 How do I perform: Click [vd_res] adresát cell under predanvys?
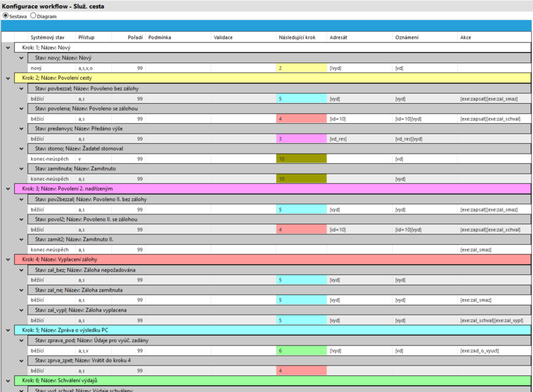point(338,139)
